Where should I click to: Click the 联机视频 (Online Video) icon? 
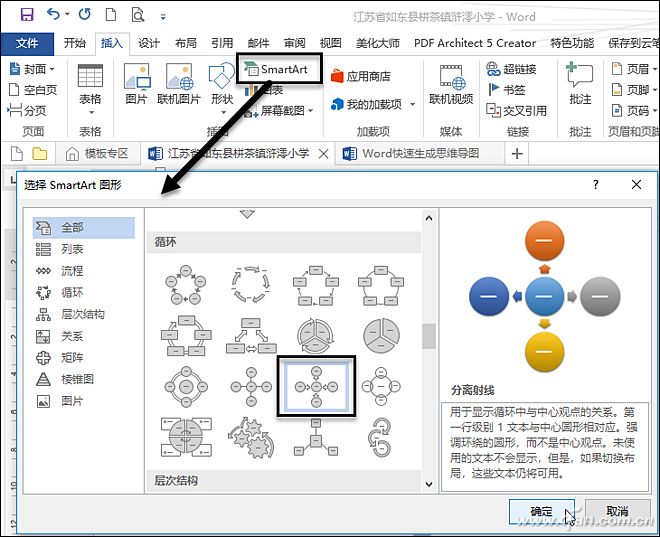(451, 84)
